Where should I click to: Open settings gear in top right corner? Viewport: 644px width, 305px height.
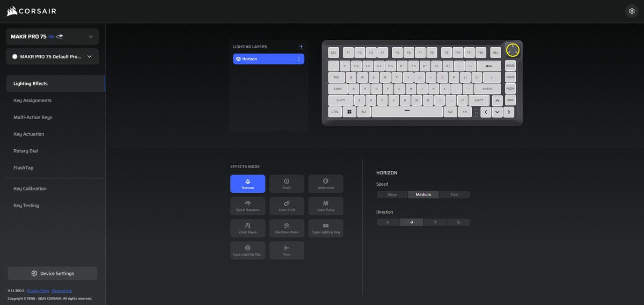(631, 11)
